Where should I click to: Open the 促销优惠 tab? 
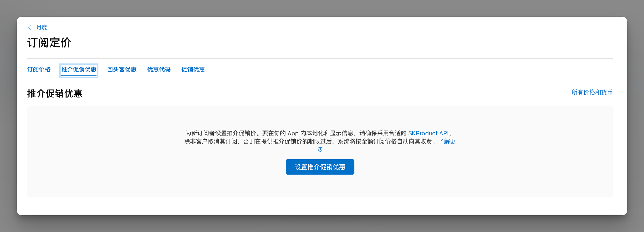(193, 70)
